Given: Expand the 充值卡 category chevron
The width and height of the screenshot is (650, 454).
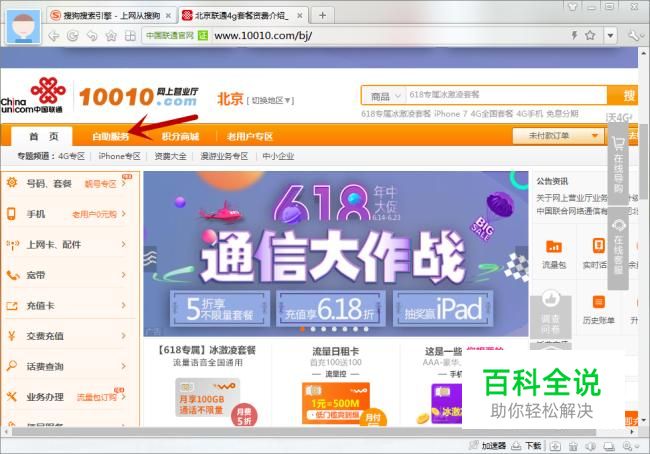Looking at the screenshot, I should (124, 306).
